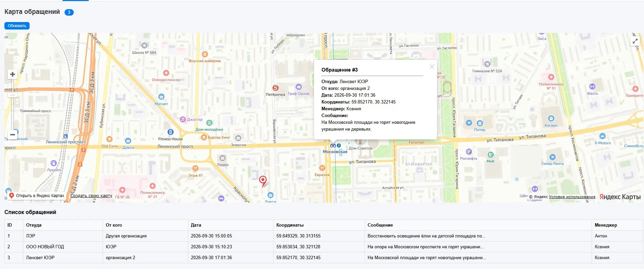The height and width of the screenshot is (269, 644).
Task: Click the Вкусная шаверма food marker
Action: [205, 54]
